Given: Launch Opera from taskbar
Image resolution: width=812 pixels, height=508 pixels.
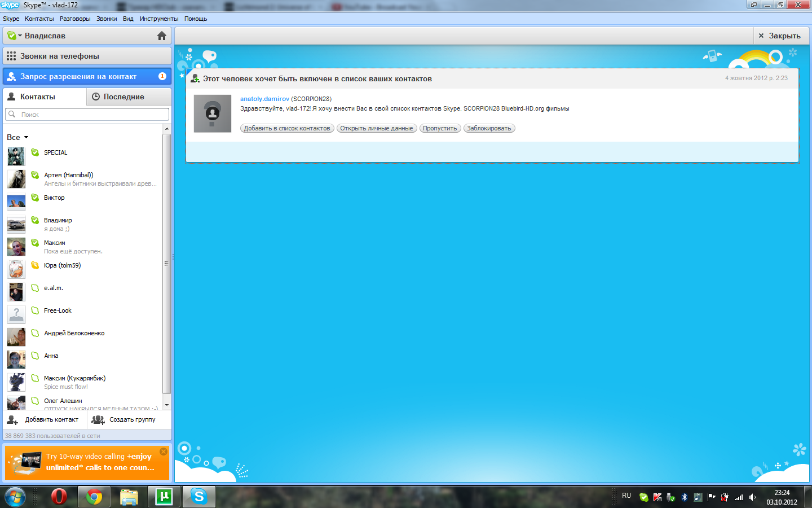Looking at the screenshot, I should point(59,497).
